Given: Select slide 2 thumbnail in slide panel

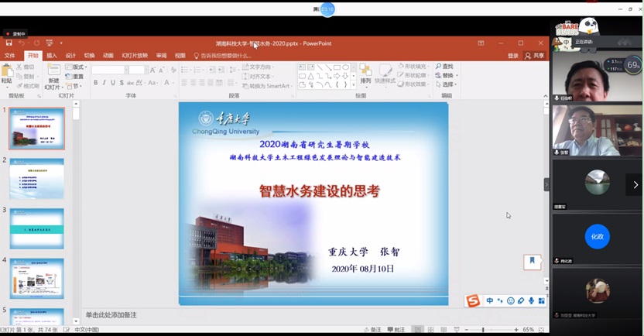Looking at the screenshot, I should (x=36, y=178).
